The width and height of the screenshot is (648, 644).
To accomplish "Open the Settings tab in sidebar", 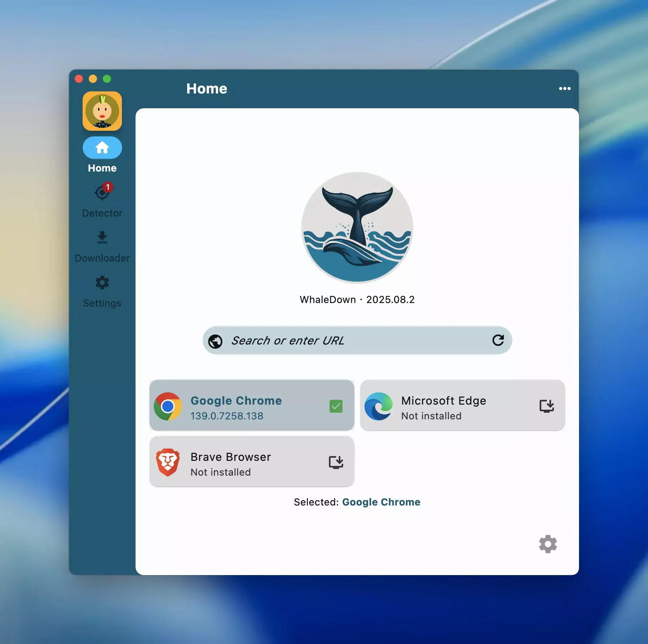I will tap(102, 292).
